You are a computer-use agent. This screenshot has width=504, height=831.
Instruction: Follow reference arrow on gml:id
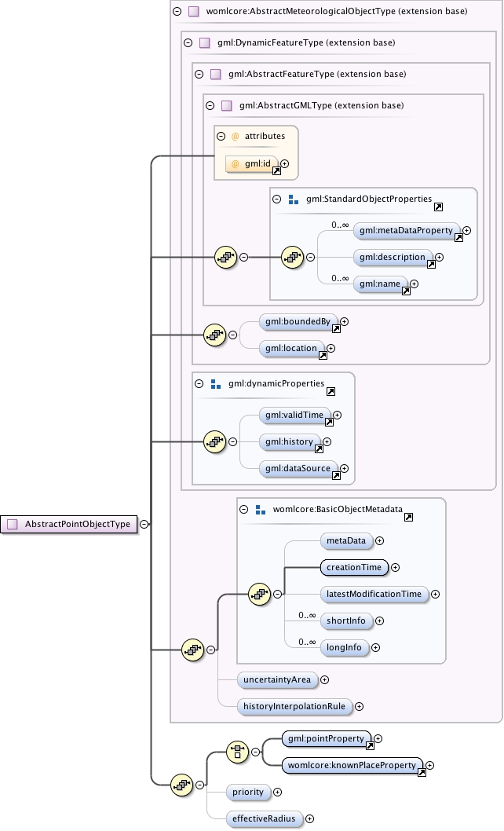pyautogui.click(x=276, y=171)
